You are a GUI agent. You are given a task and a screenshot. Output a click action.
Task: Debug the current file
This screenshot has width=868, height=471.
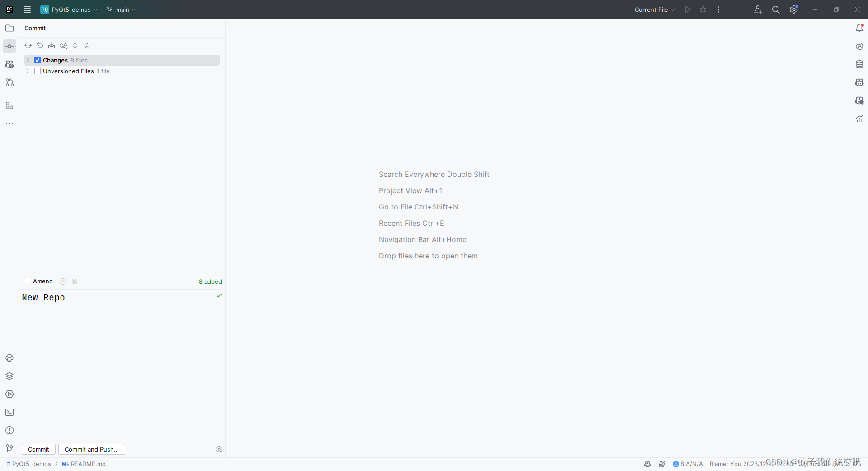pyautogui.click(x=703, y=10)
